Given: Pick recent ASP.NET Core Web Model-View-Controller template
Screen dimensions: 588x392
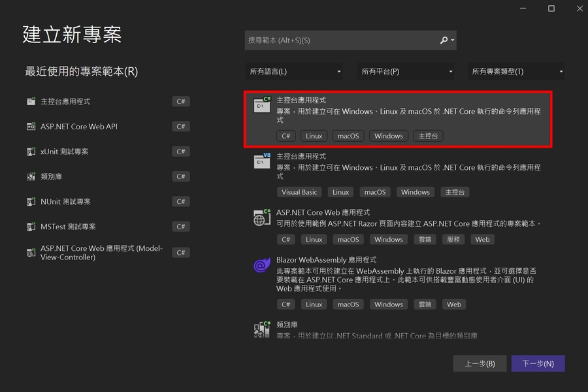Looking at the screenshot, I should tap(101, 253).
